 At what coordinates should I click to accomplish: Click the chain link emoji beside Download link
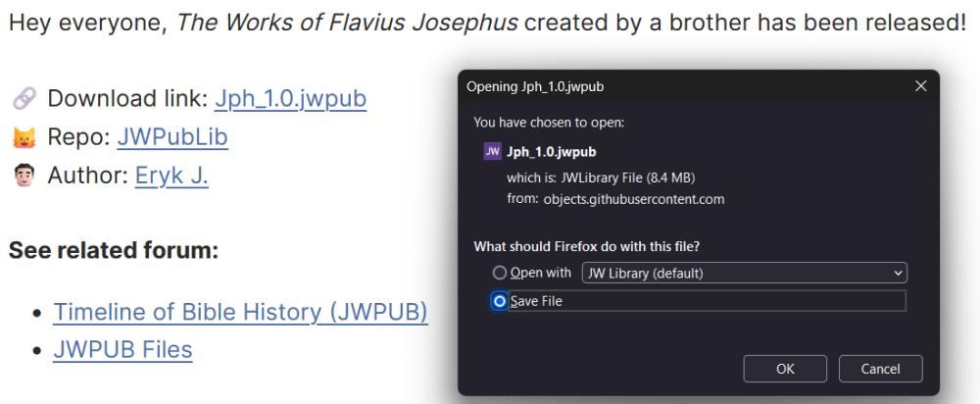[24, 99]
